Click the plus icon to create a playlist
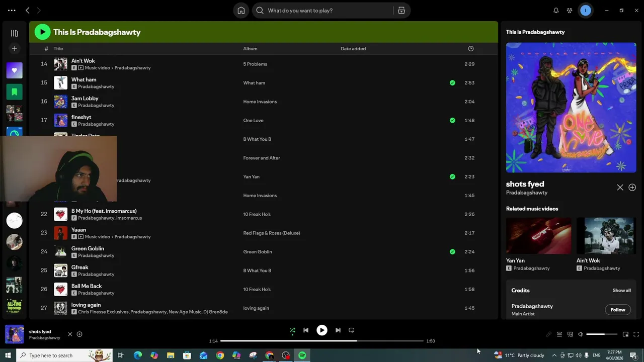Viewport: 644px width, 362px height. [14, 49]
